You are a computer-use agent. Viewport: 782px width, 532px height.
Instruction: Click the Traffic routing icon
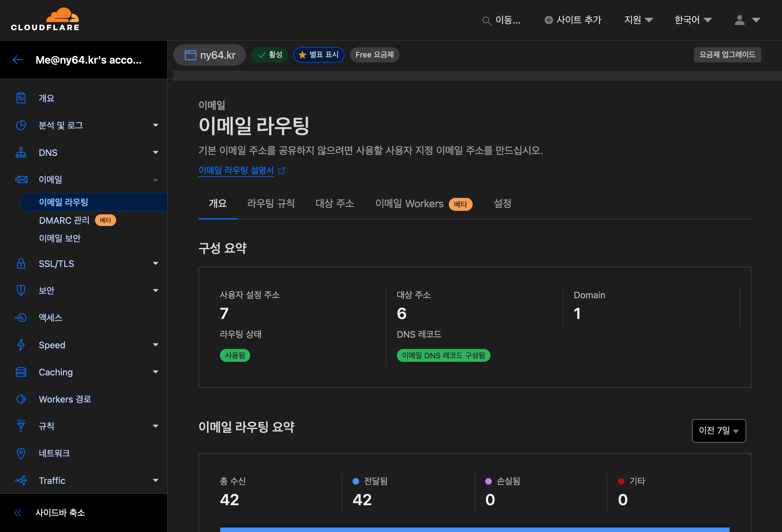(21, 481)
